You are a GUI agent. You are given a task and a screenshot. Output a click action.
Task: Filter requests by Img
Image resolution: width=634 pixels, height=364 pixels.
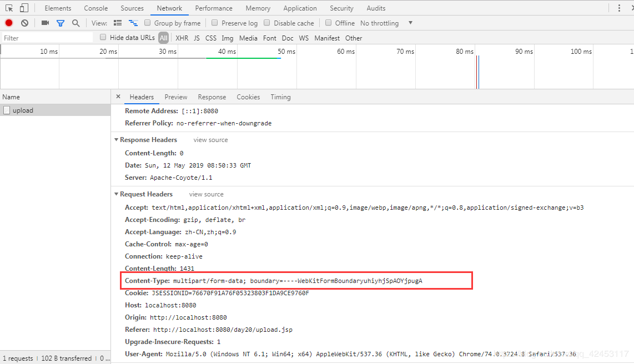(x=228, y=38)
